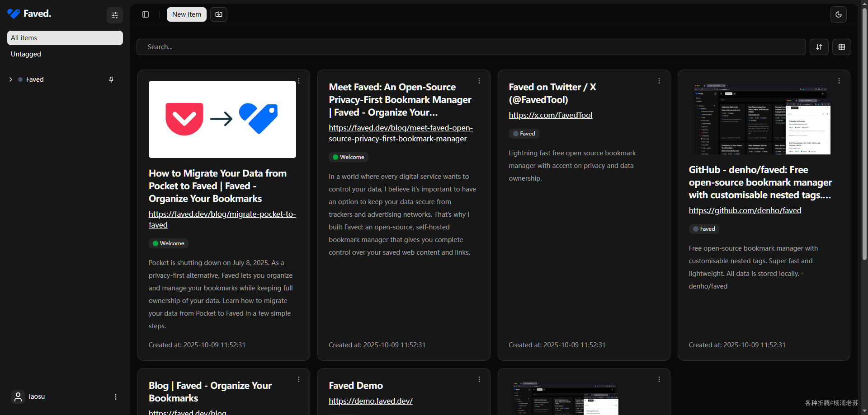Click the Faved tag on GitHub card
The image size is (868, 415).
tap(704, 229)
